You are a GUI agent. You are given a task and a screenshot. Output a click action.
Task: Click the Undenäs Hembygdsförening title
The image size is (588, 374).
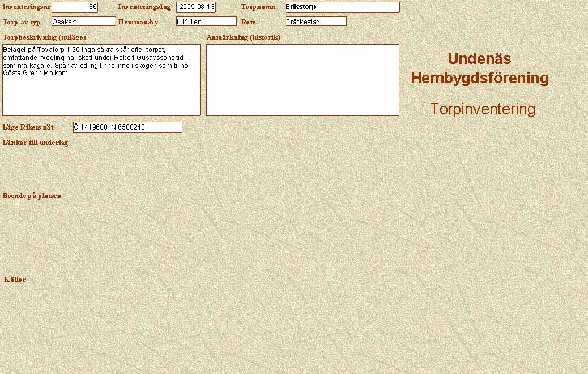click(x=479, y=68)
